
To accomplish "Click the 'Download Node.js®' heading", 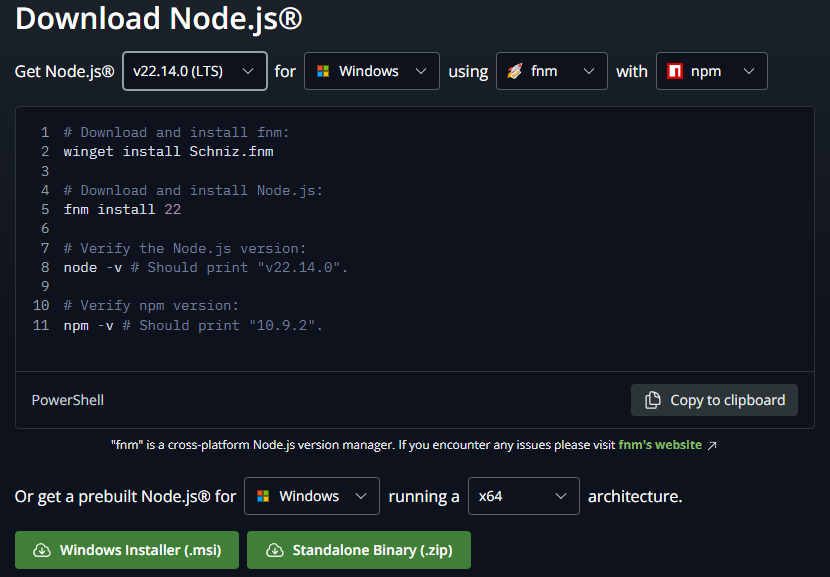I will point(159,19).
